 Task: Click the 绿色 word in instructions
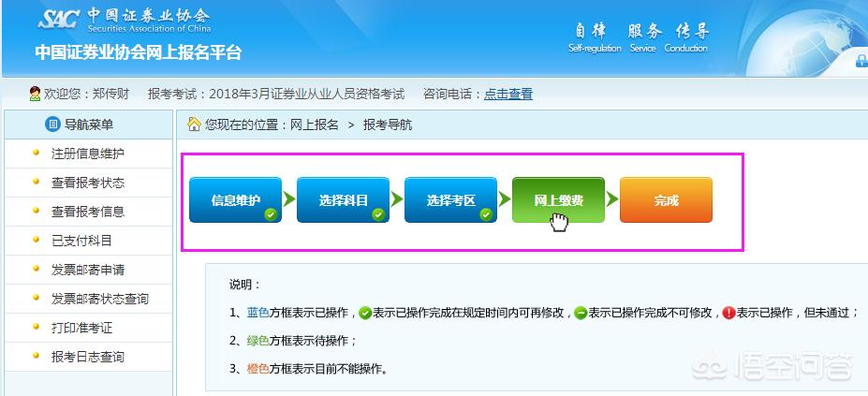click(x=257, y=341)
